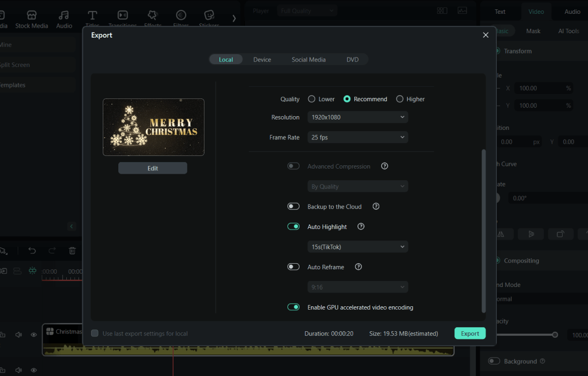Open the 9:16 aspect ratio dropdown
This screenshot has width=588, height=376.
point(358,287)
